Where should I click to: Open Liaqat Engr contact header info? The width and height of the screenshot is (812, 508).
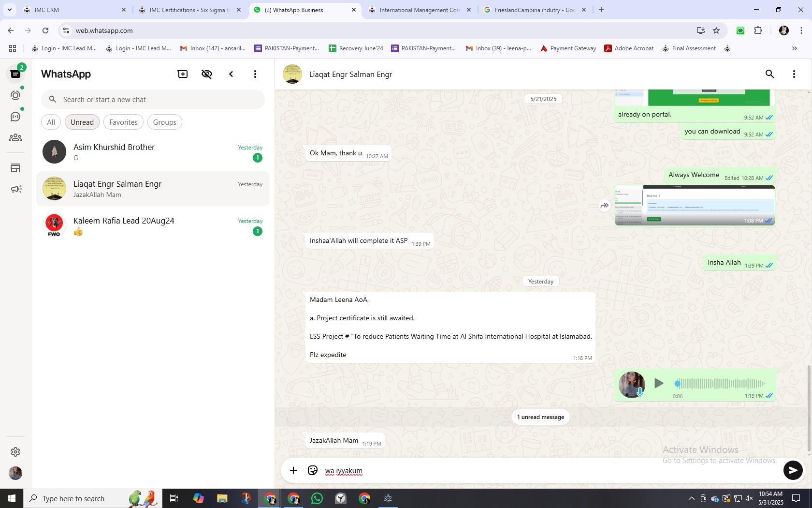[350, 74]
